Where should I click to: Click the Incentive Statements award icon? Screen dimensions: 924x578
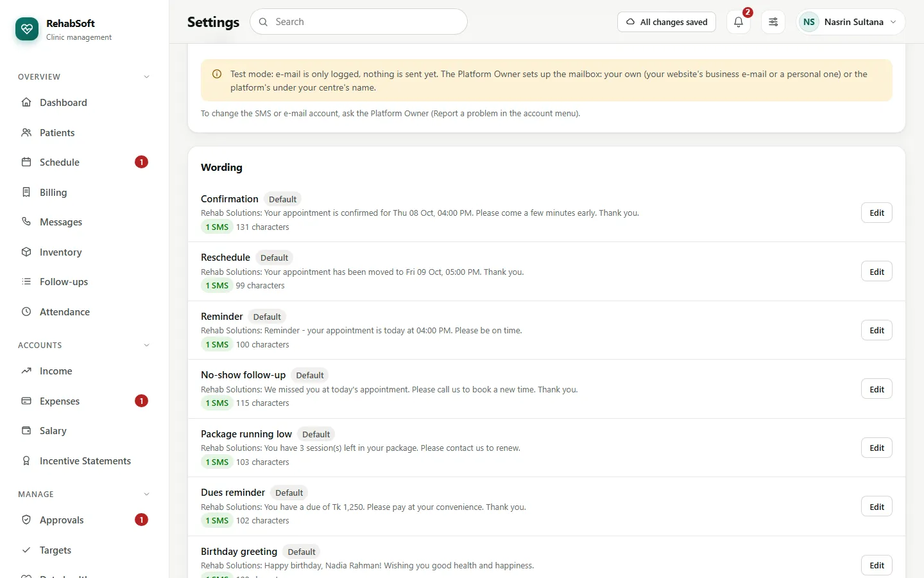[26, 460]
